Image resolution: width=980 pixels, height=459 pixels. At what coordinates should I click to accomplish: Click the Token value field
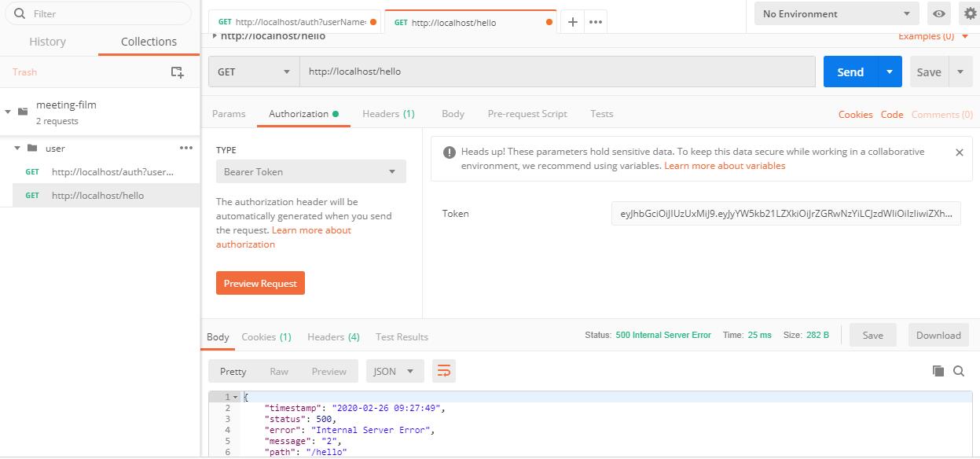(x=786, y=214)
